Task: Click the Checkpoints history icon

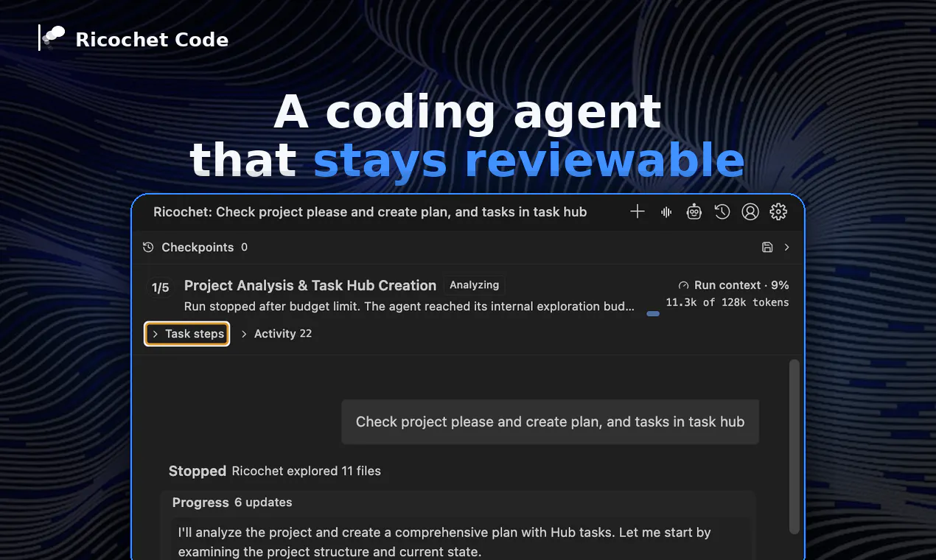Action: pyautogui.click(x=148, y=248)
